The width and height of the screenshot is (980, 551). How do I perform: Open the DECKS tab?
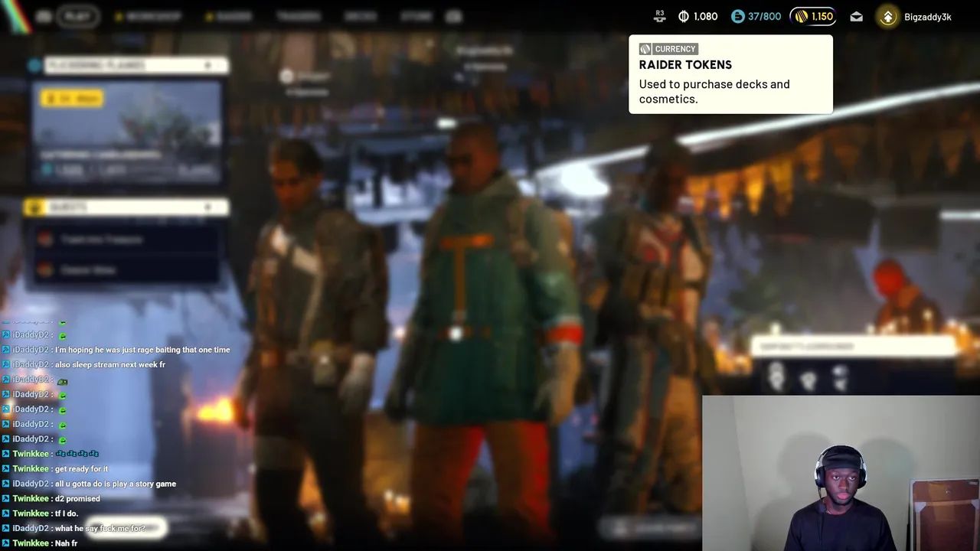point(360,16)
